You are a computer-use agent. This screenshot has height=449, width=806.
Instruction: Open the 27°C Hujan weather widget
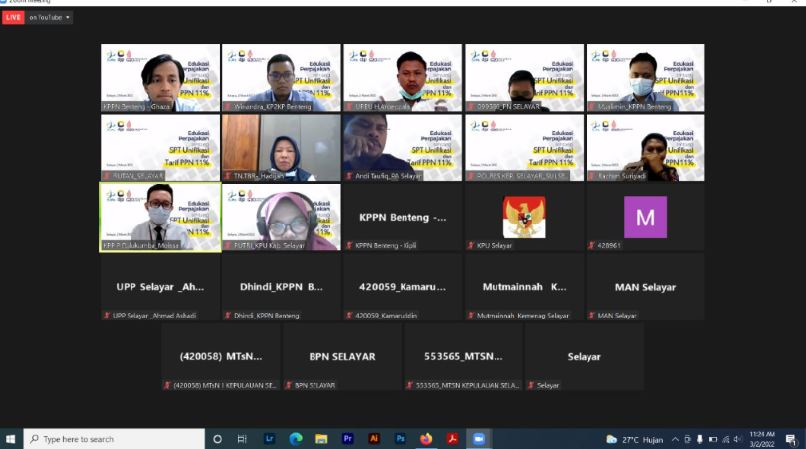tap(635, 439)
